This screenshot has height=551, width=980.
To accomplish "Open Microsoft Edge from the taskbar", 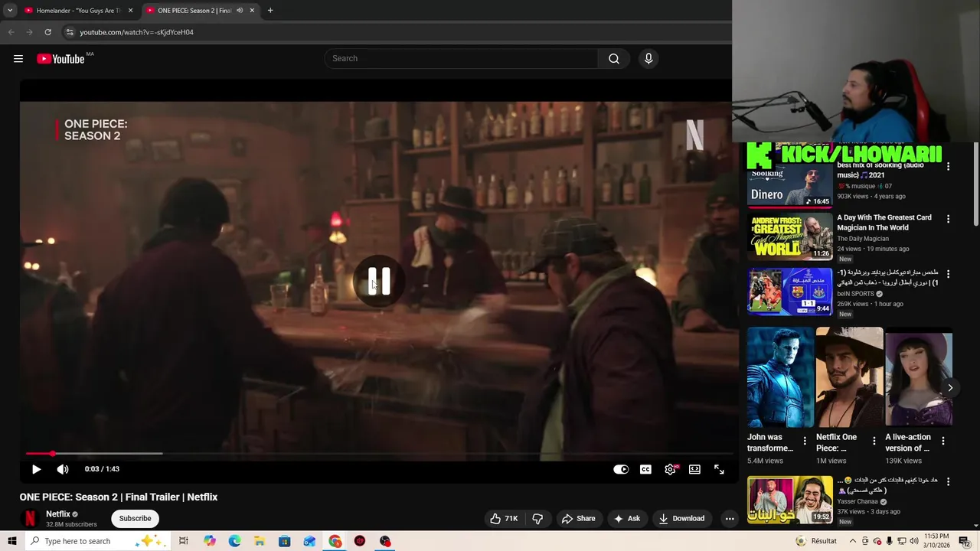I will click(234, 541).
